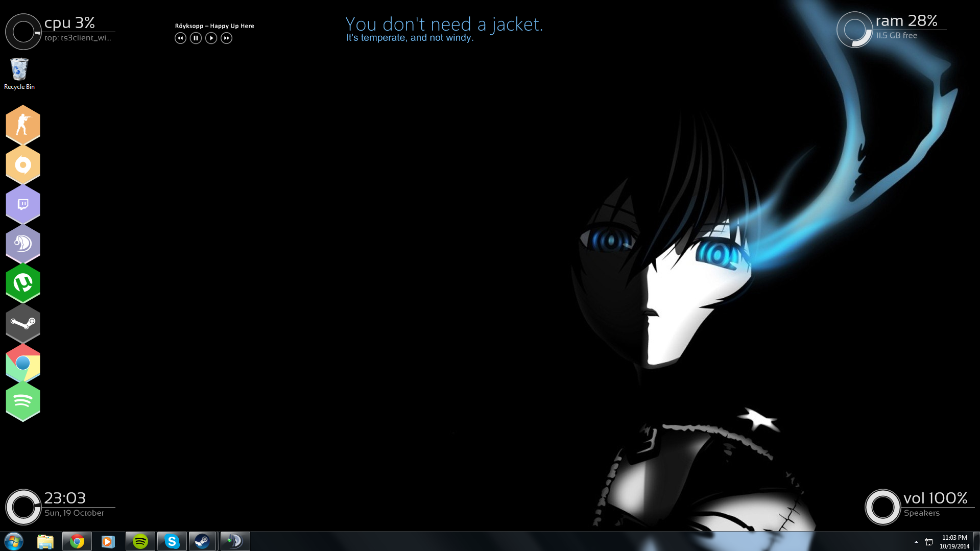Open File Explorer from the taskbar

coord(45,541)
